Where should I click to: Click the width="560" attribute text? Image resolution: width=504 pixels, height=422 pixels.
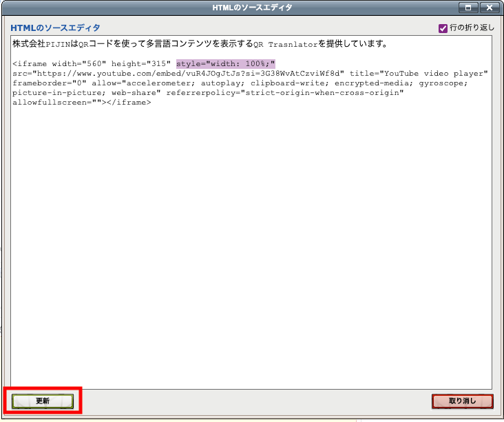point(79,63)
